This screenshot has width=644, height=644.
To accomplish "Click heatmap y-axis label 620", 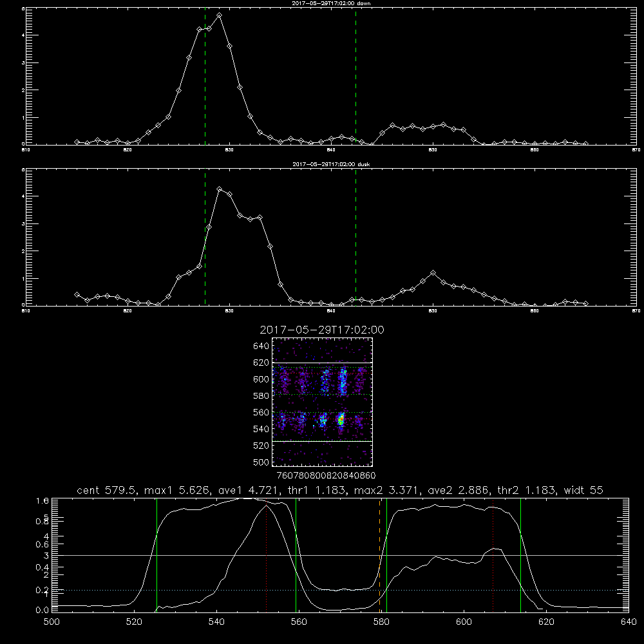I will pyautogui.click(x=261, y=363).
